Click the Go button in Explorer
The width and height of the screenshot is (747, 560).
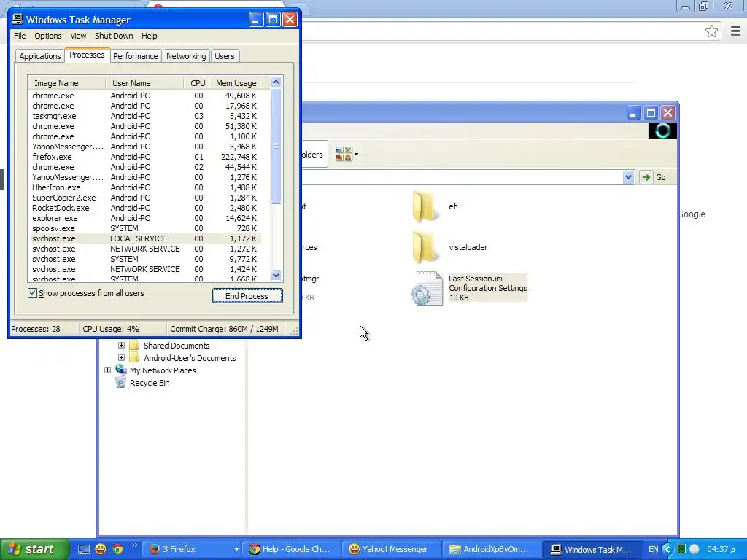(654, 177)
